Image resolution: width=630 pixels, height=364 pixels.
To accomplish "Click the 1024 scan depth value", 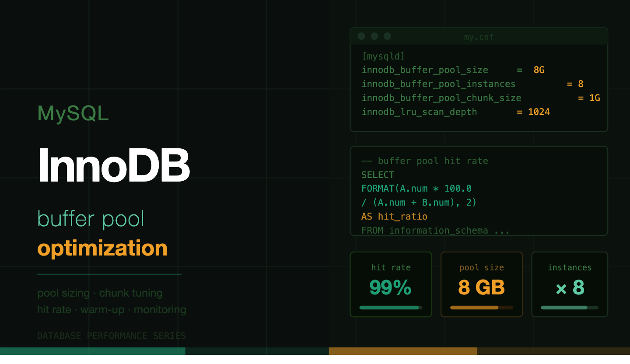I will pos(539,112).
